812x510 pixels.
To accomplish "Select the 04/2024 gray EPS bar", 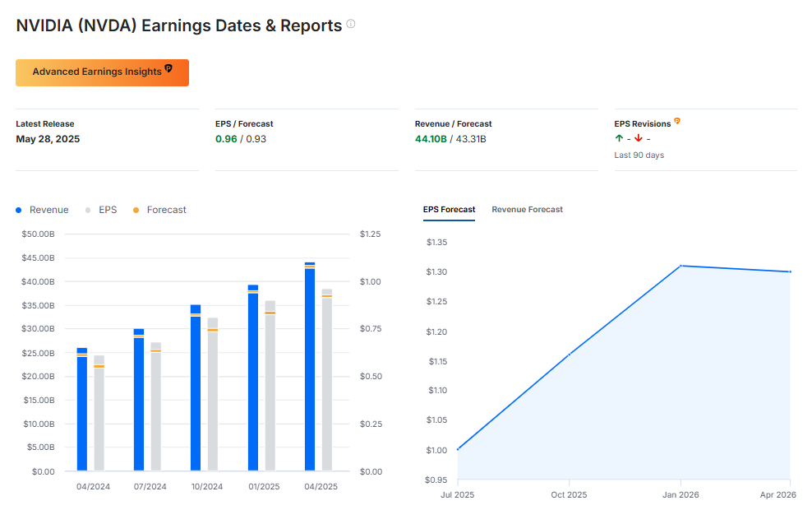I will click(99, 413).
